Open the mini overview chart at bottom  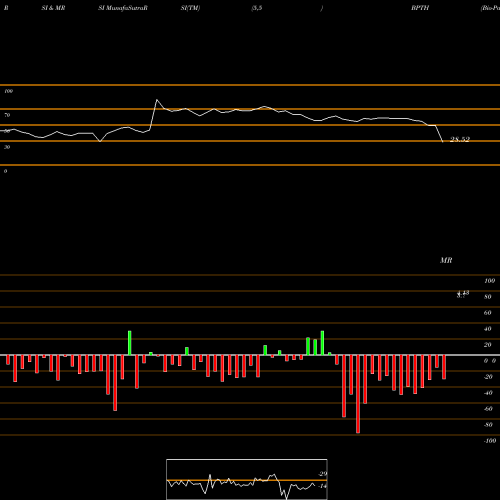247,479
